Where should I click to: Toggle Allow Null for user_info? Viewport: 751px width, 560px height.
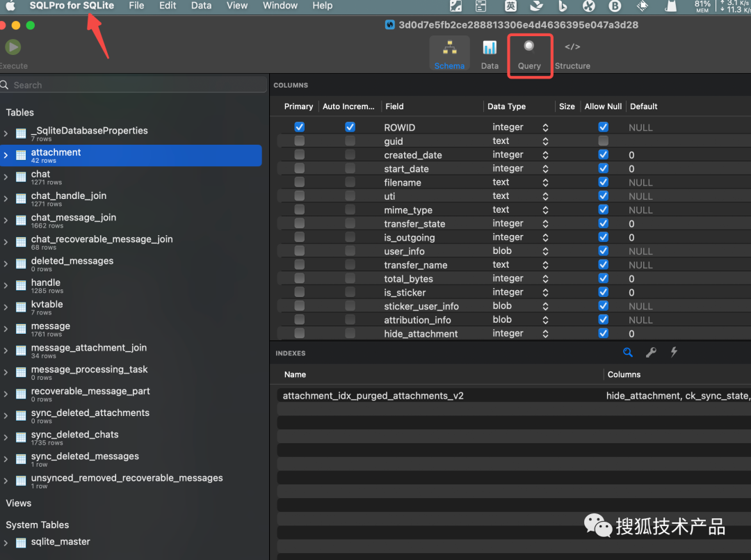point(604,251)
